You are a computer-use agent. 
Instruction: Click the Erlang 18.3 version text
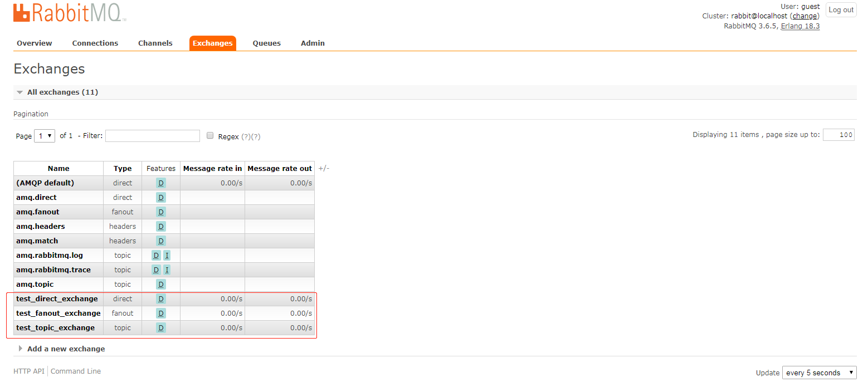pyautogui.click(x=800, y=26)
